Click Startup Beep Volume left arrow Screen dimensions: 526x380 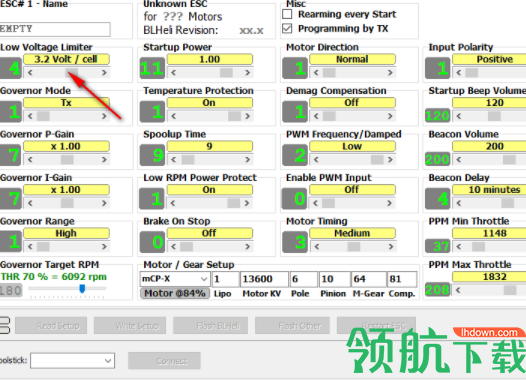459,116
